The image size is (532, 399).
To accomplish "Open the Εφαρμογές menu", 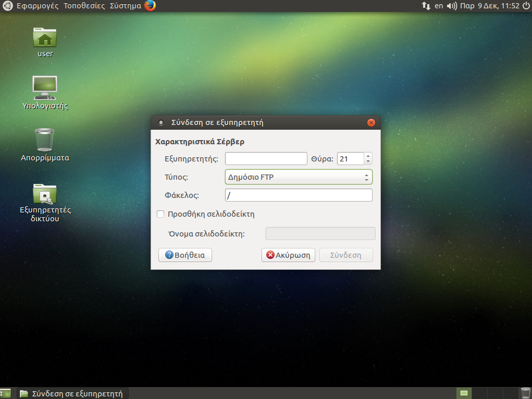I will [x=38, y=6].
